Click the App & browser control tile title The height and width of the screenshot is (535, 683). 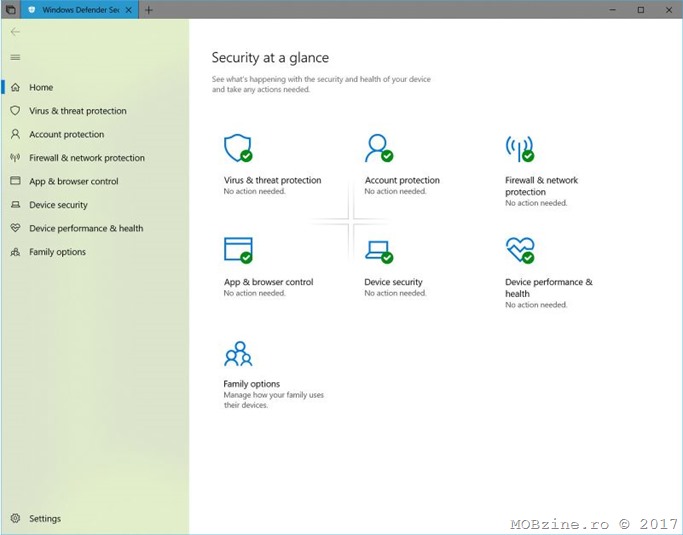pyautogui.click(x=268, y=282)
